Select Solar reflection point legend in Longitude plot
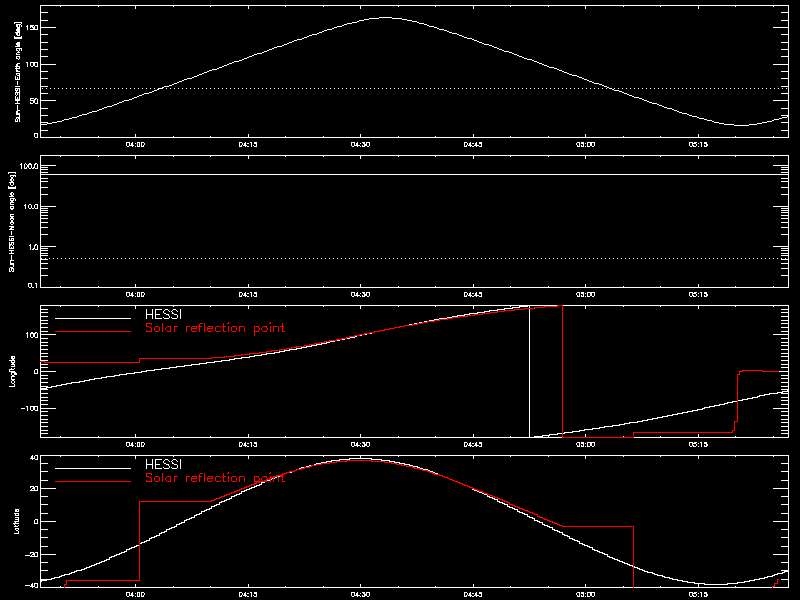The width and height of the screenshot is (800, 600). [x=215, y=328]
